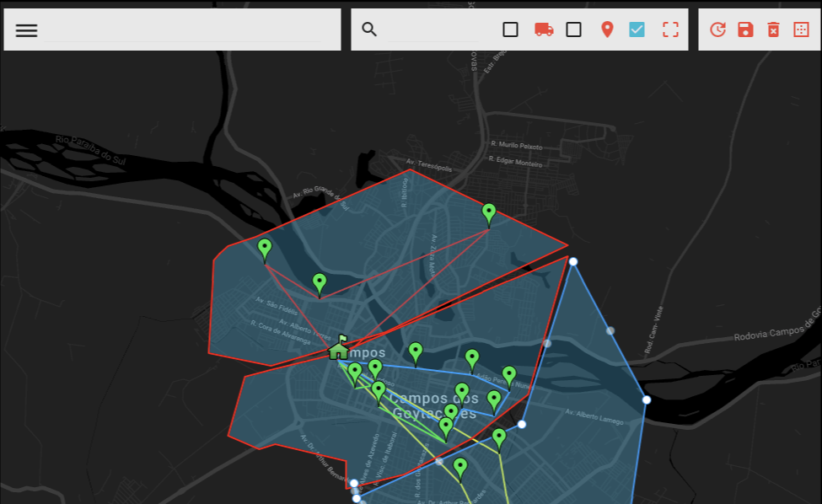Tick the checkbox left of the truck icon

click(x=510, y=29)
